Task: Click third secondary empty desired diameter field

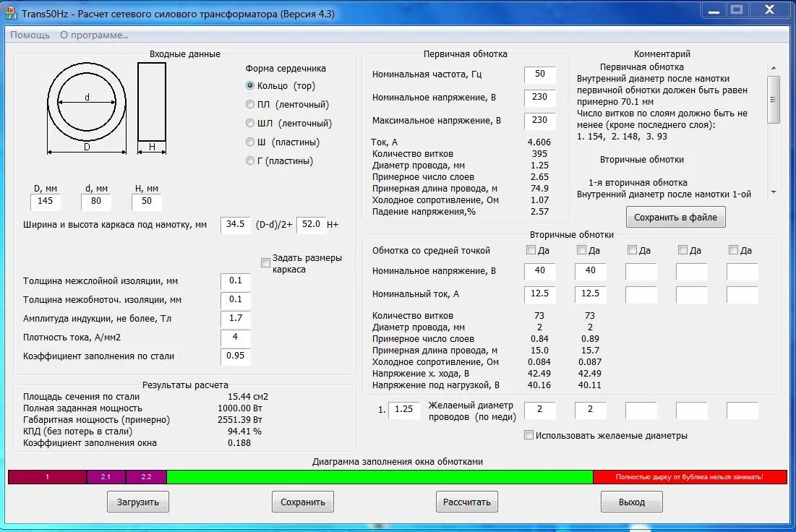Action: [641, 410]
